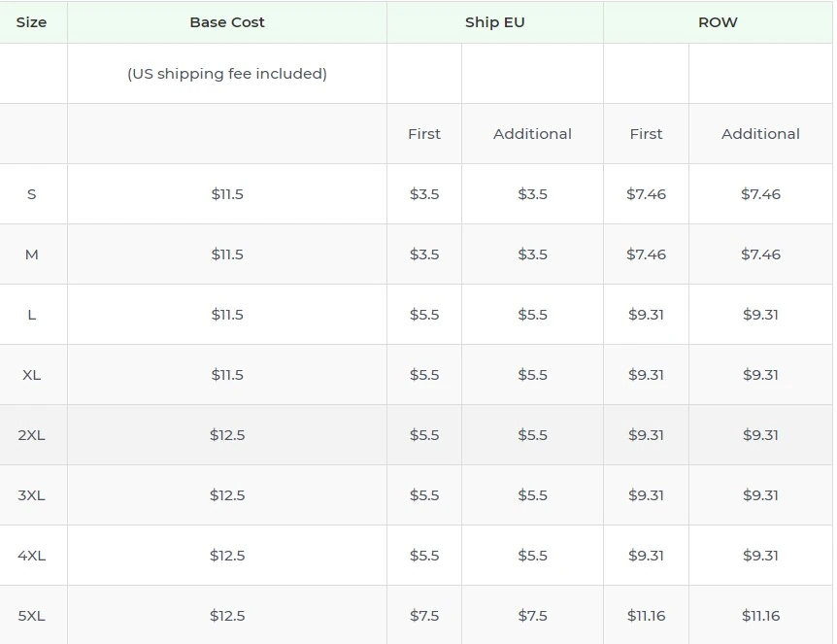Select the XL size row label
The width and height of the screenshot is (837, 644).
point(33,374)
